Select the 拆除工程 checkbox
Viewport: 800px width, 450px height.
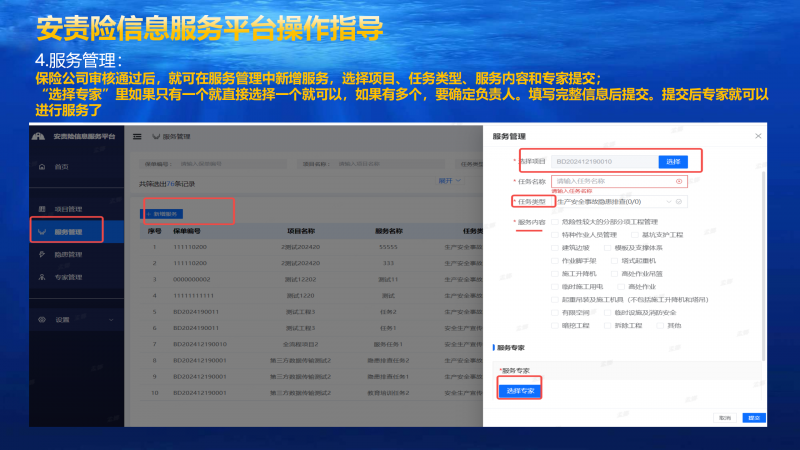click(607, 325)
